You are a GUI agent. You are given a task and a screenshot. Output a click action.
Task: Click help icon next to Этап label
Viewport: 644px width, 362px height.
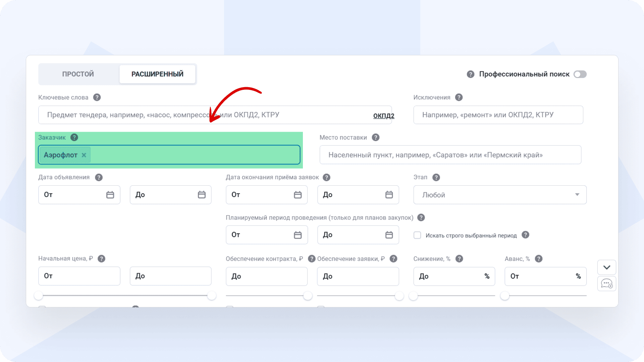coord(436,177)
